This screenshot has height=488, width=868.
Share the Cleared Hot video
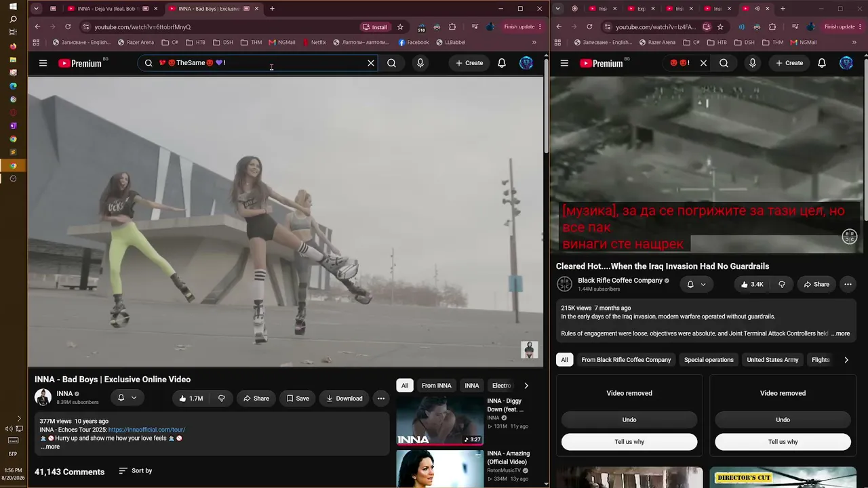tap(816, 285)
